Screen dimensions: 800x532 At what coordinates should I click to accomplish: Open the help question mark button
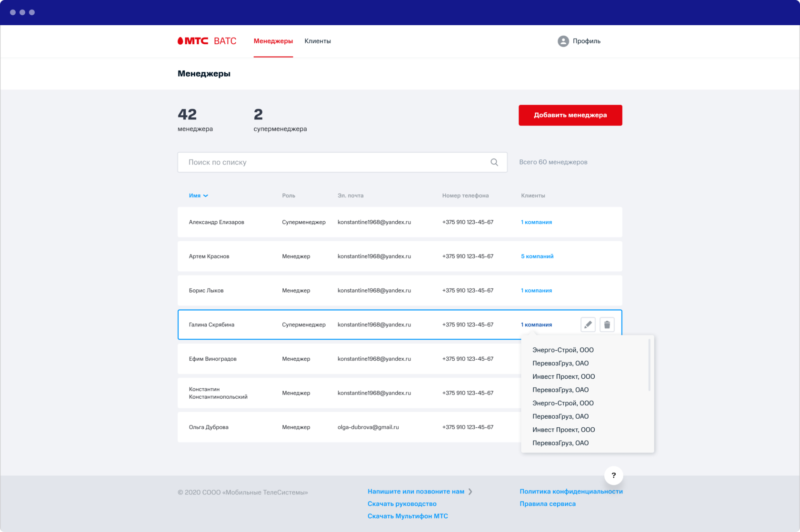(614, 475)
